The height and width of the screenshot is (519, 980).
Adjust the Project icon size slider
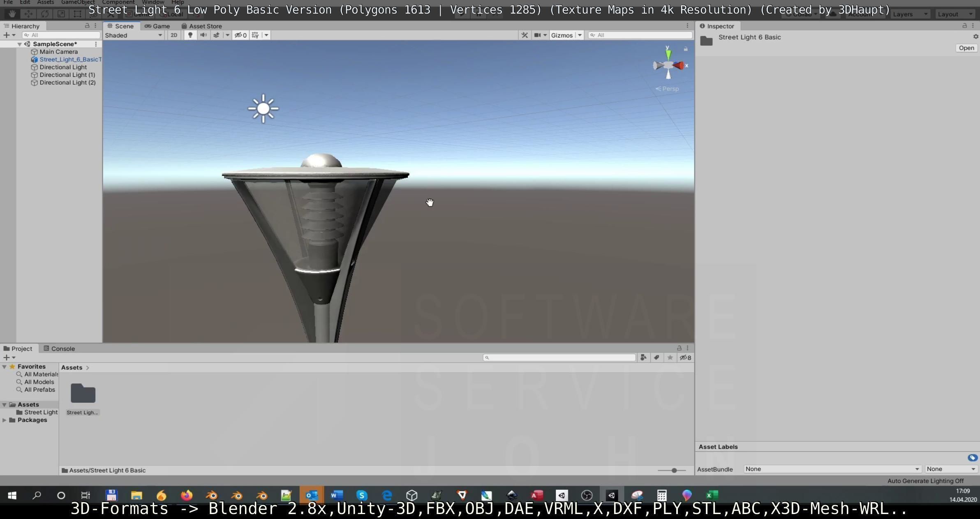coord(674,471)
